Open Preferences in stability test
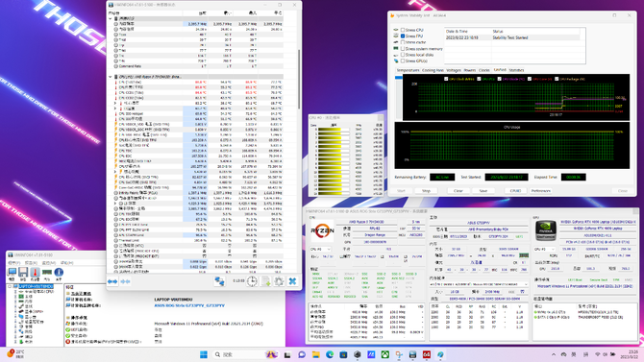 [x=540, y=191]
